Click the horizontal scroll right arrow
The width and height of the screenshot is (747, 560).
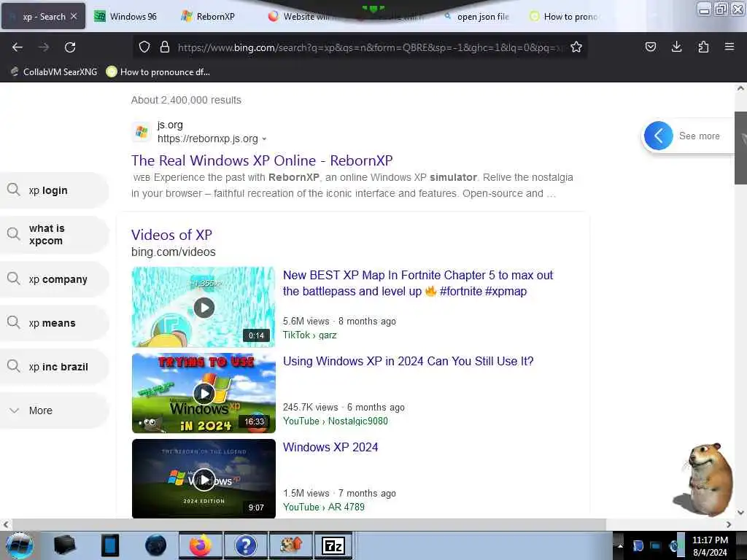tap(729, 524)
